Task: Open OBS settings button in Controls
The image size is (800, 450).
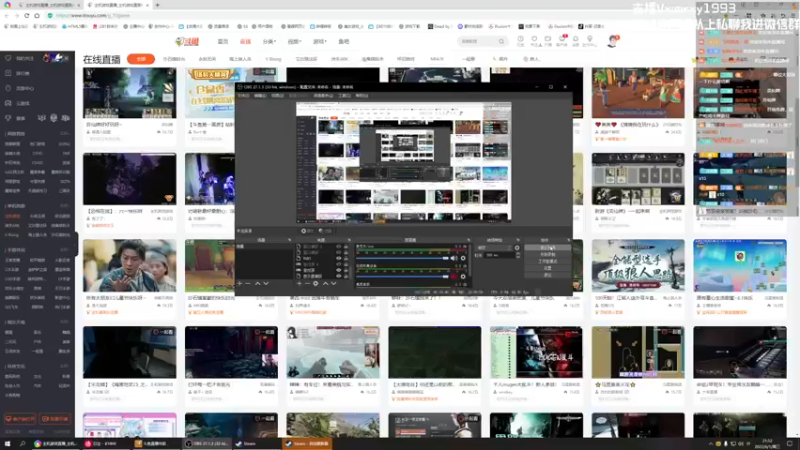Action: [x=547, y=268]
